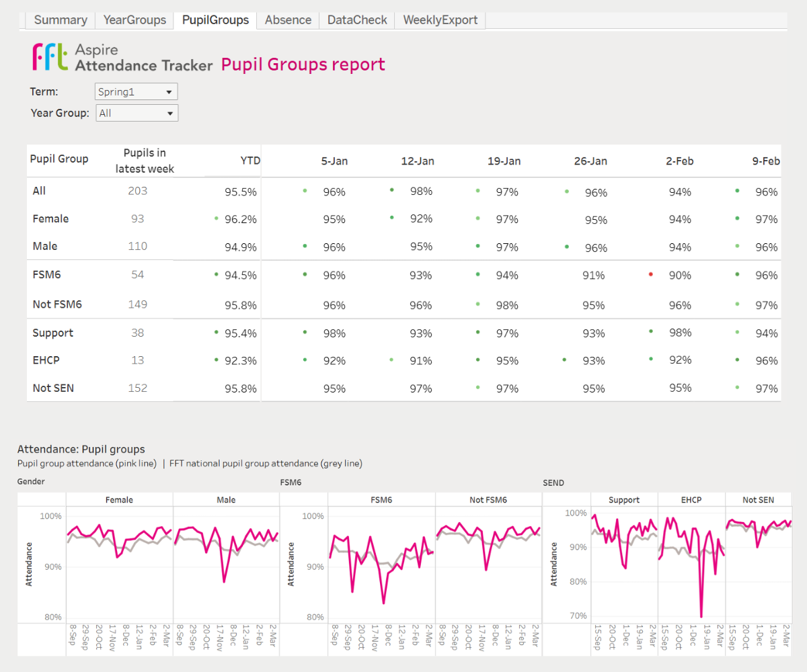Viewport: 807px width, 672px height.
Task: Click green dot next to Female YTD
Action: tap(216, 218)
